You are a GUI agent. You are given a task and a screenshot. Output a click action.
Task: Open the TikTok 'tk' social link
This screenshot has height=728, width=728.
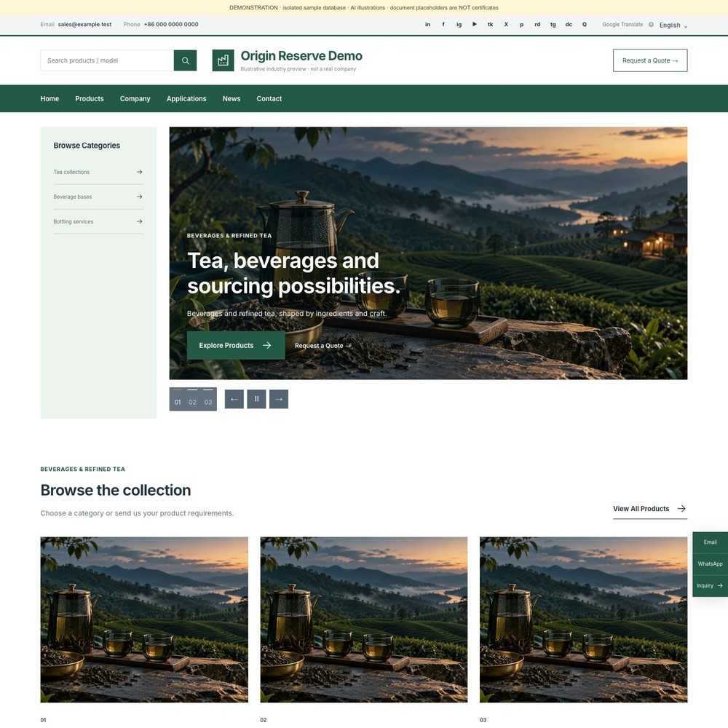tap(490, 25)
